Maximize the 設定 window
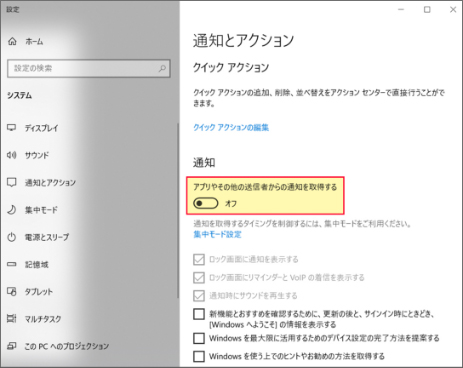Screen dimensions: 463x368 click(427, 9)
